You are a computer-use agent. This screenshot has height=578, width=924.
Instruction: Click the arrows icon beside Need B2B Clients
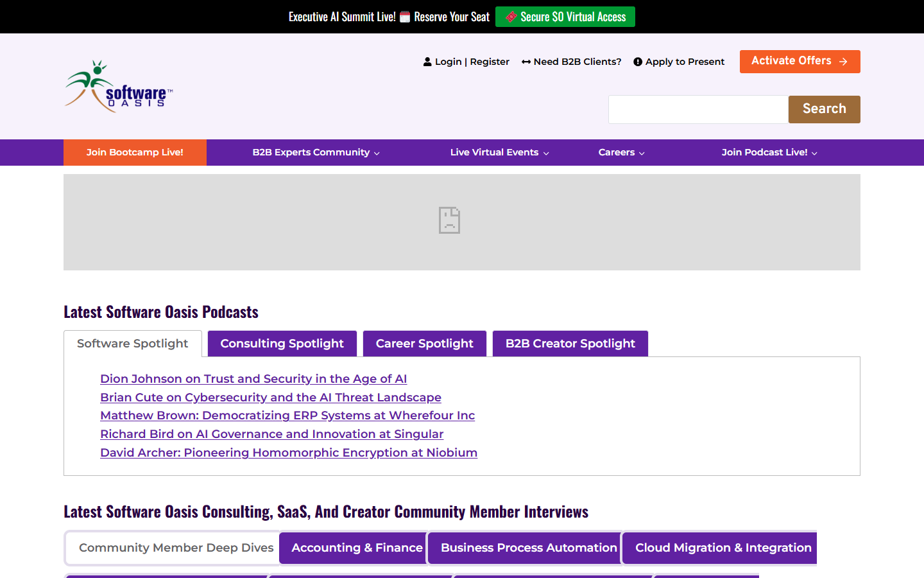526,62
